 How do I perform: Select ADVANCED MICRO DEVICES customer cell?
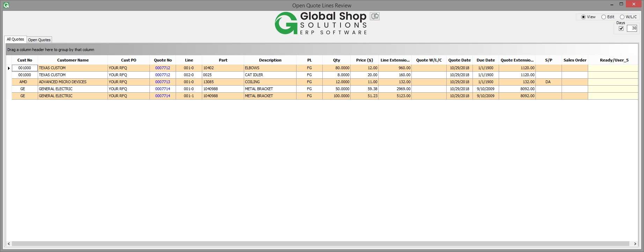(x=73, y=82)
